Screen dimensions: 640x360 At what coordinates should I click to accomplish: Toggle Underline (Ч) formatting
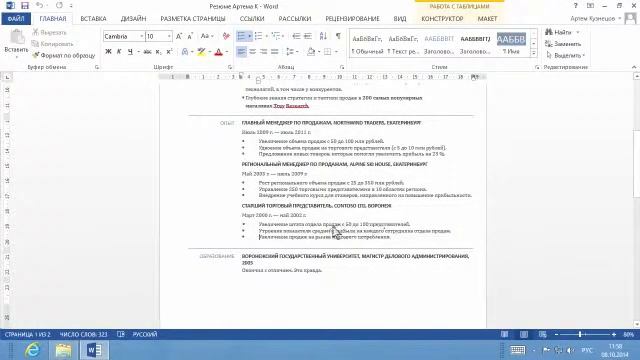(130, 52)
